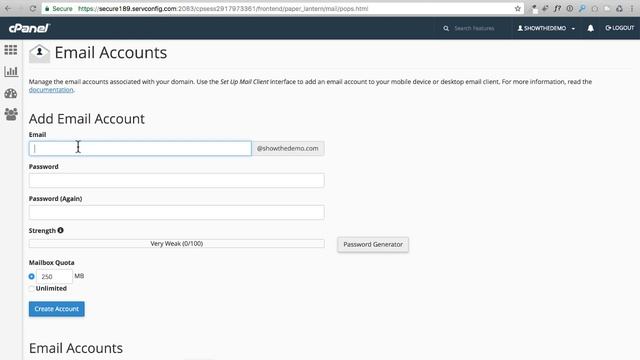Click the f? browser extension icon
Screen dimensions: 640x360
coord(557,8)
